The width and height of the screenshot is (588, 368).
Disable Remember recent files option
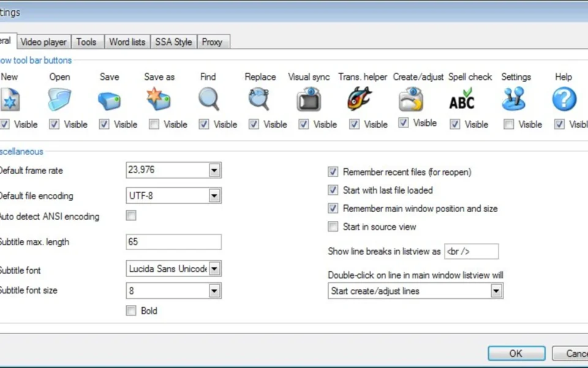[333, 172]
